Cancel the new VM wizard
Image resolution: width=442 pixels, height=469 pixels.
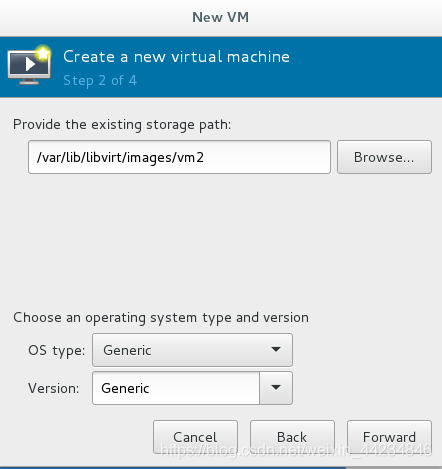click(x=195, y=437)
